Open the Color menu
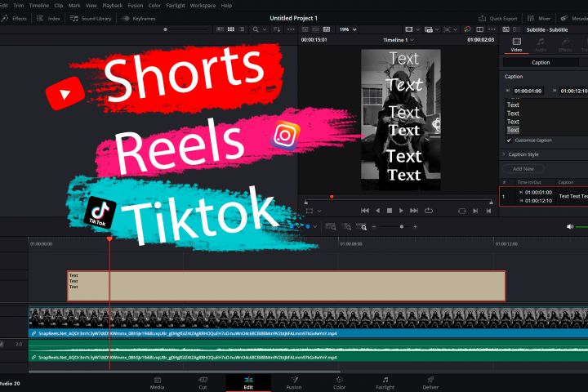The image size is (588, 392). point(154,6)
